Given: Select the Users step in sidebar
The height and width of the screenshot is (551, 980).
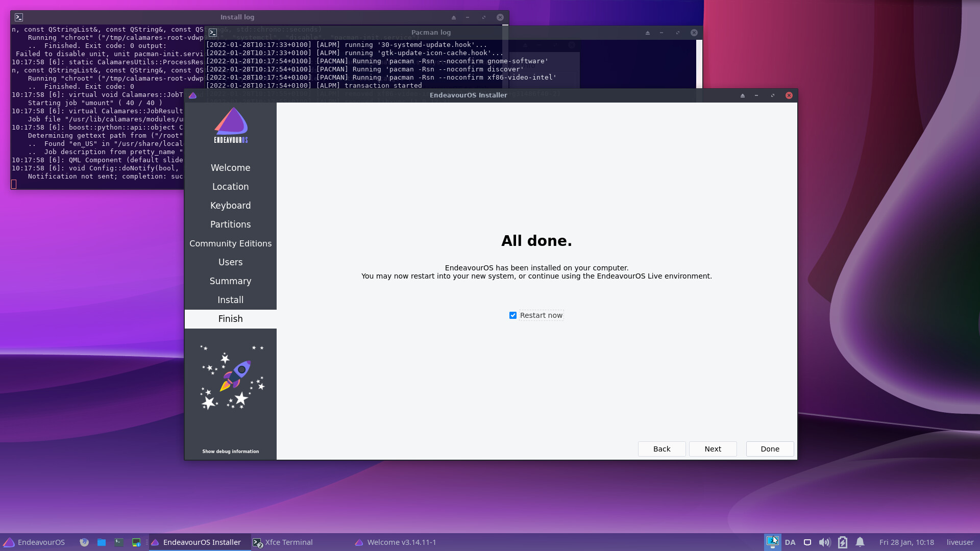Looking at the screenshot, I should 230,262.
